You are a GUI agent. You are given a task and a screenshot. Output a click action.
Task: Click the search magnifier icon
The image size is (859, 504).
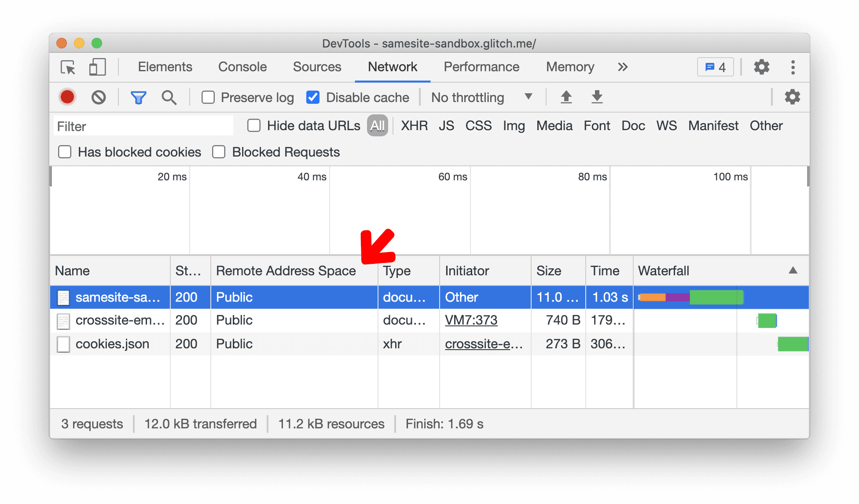(x=168, y=97)
